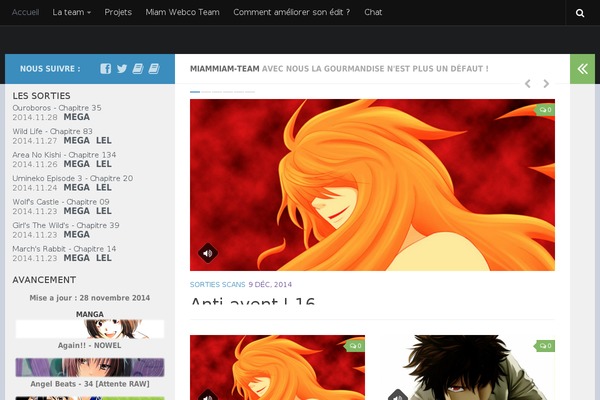Download Umineko Episode 3 Chapitre 20 via MEGA

point(77,188)
